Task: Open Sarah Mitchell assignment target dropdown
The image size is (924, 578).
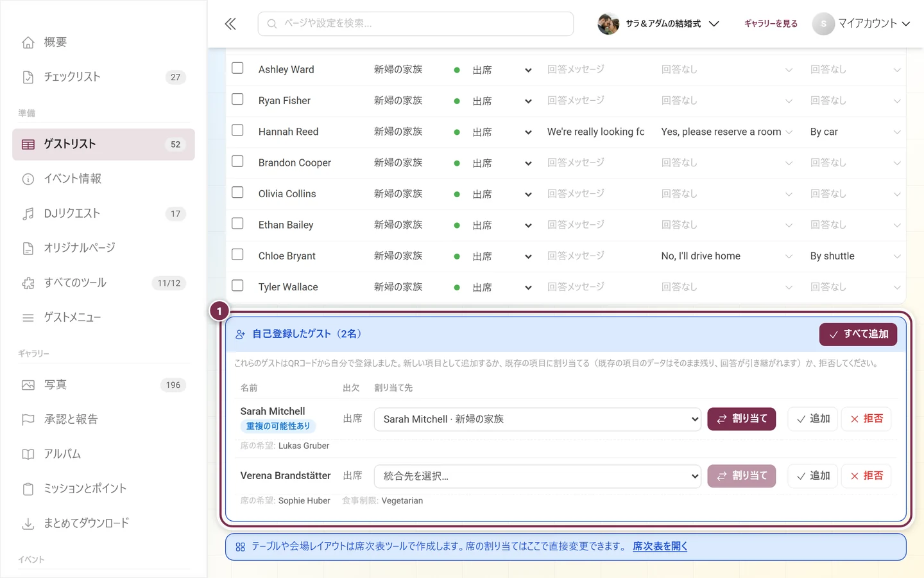Action: pyautogui.click(x=538, y=419)
